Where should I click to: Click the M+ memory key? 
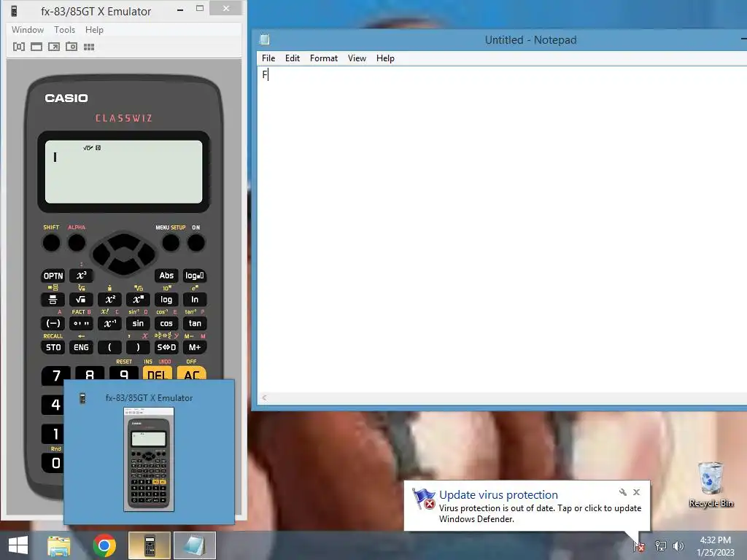point(194,347)
